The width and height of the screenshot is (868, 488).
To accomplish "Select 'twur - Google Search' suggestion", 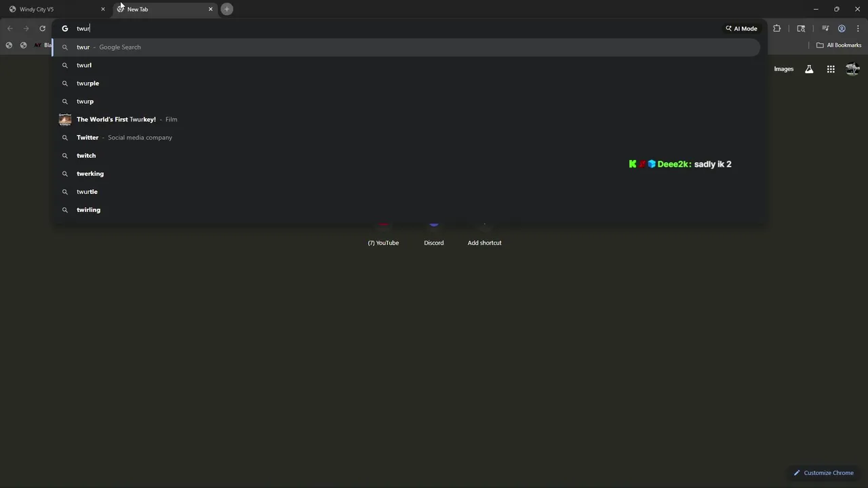I will click(x=406, y=47).
